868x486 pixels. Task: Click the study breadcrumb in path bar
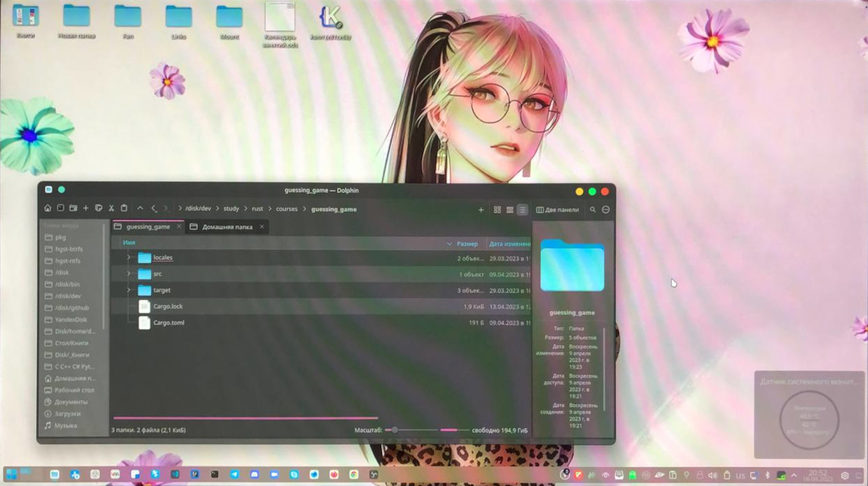pos(231,209)
